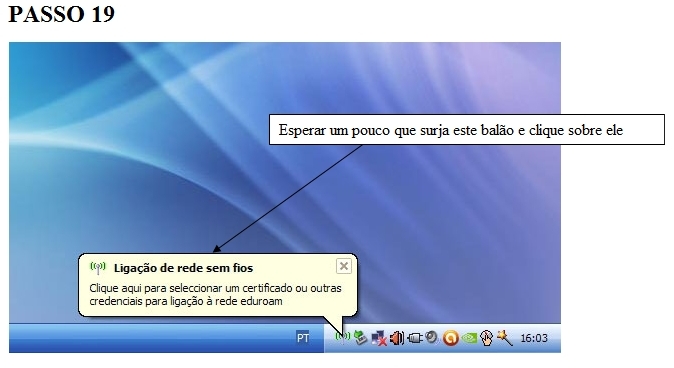Click the power plug tray icon
Screen dimensions: 674x368
414,338
